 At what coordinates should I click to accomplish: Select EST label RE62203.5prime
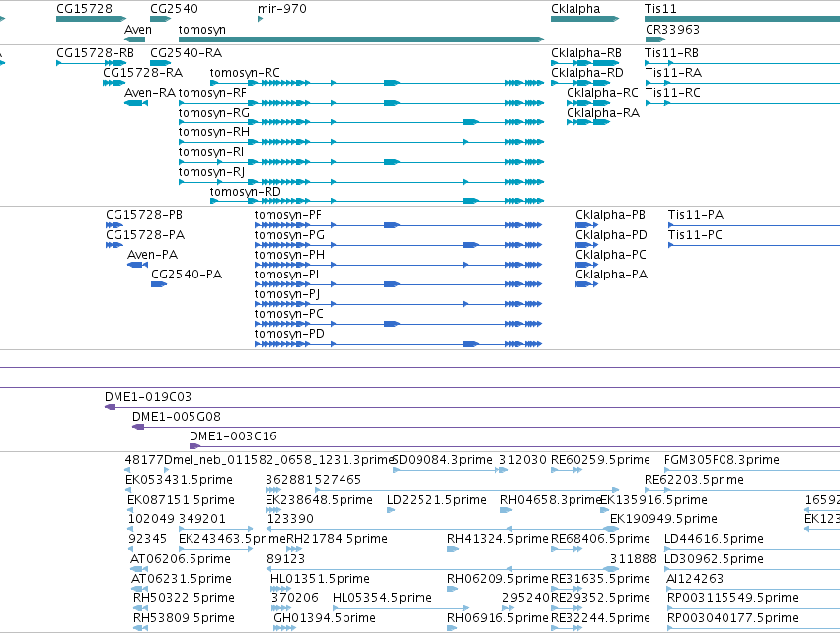tap(694, 480)
